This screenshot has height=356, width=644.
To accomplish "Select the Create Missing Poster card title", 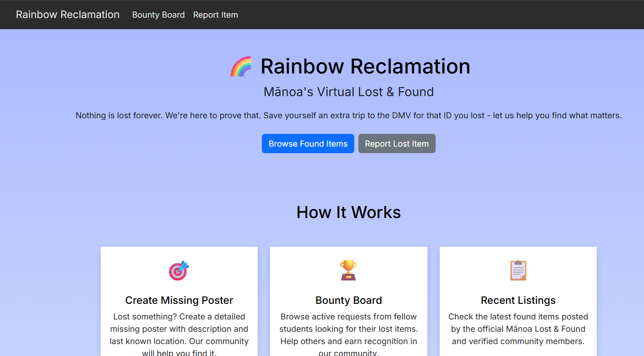I will pyautogui.click(x=179, y=300).
